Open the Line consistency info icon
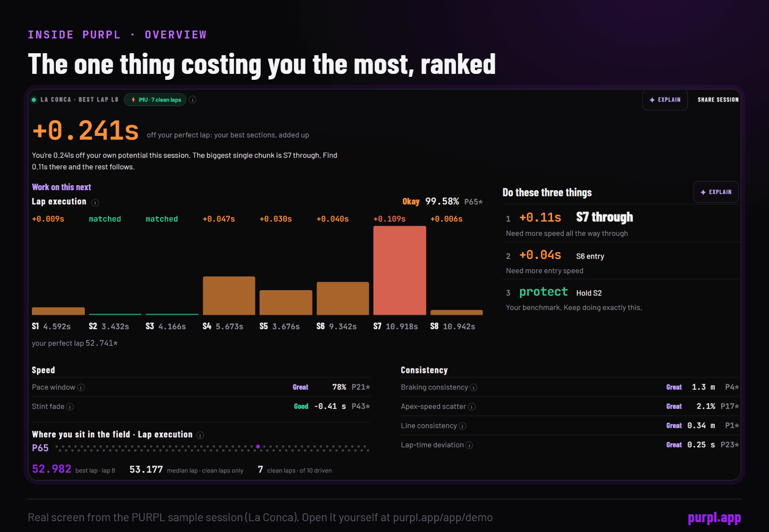Viewport: 769px width, 532px height. [462, 426]
